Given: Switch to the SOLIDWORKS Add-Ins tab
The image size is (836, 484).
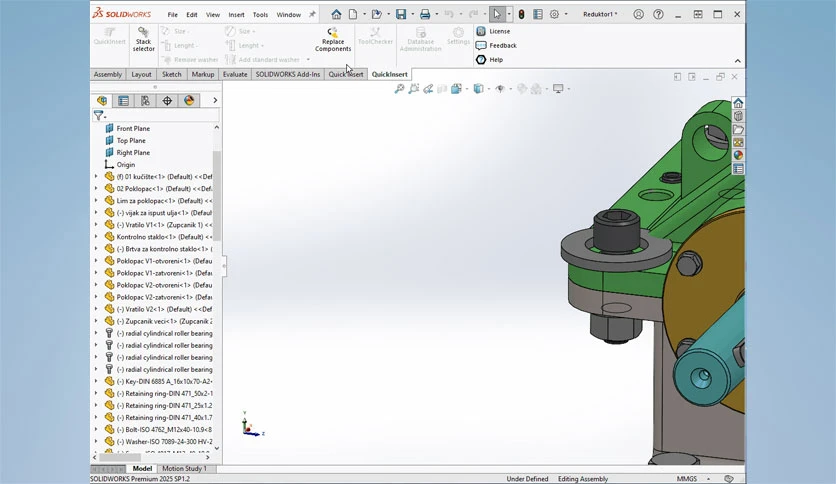Looking at the screenshot, I should click(x=288, y=75).
